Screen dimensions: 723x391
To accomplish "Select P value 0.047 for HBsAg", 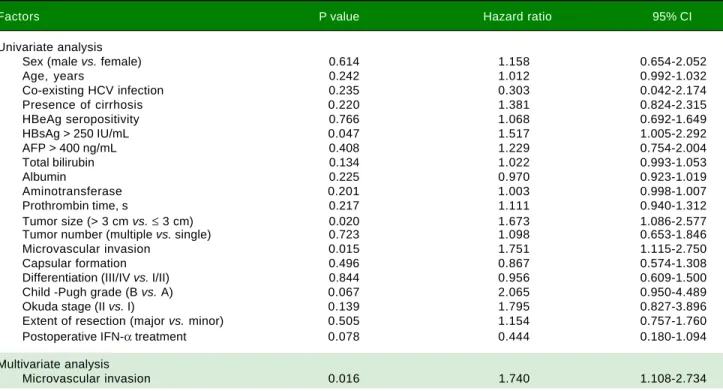I will coord(344,133).
